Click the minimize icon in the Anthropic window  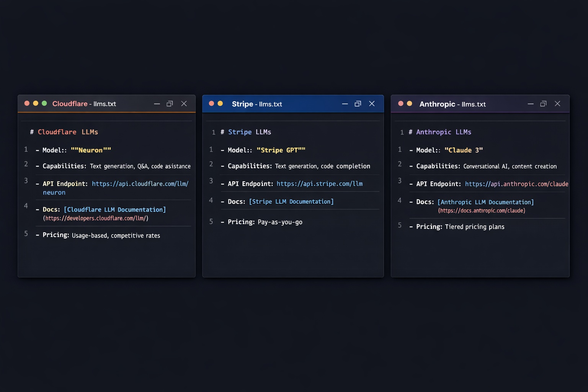pyautogui.click(x=530, y=103)
